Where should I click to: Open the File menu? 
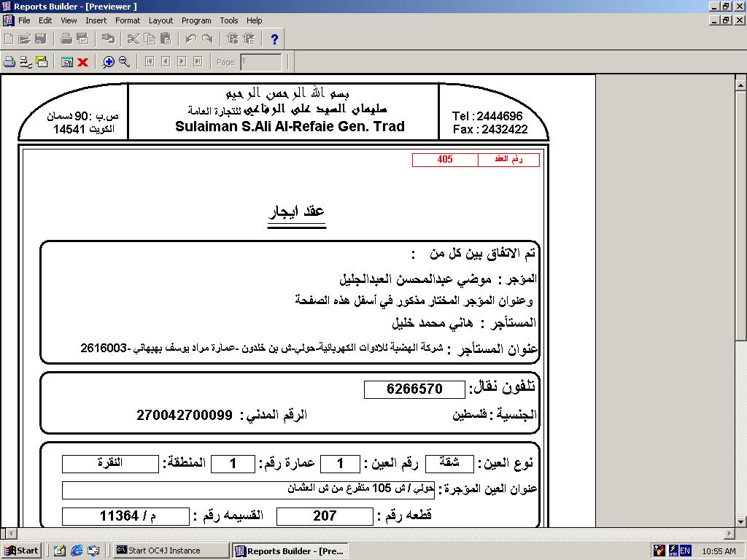[24, 20]
